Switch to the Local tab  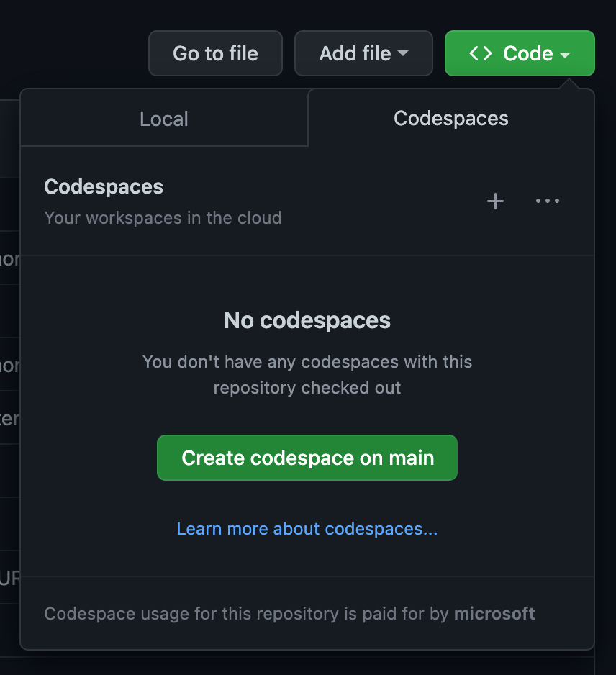tap(163, 118)
